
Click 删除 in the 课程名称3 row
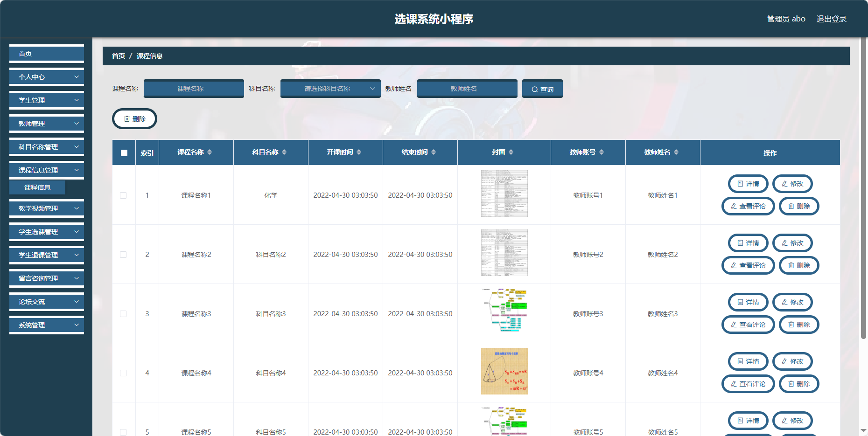click(x=799, y=325)
